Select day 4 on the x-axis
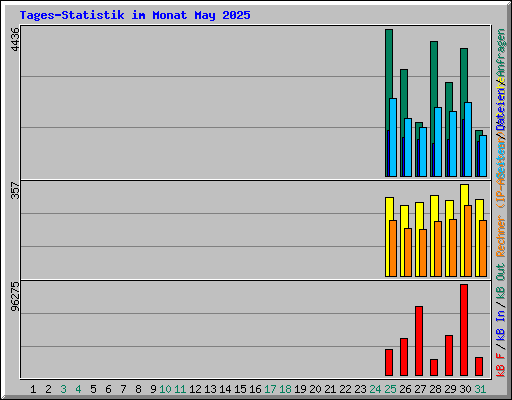This screenshot has width=512, height=400. (x=78, y=389)
